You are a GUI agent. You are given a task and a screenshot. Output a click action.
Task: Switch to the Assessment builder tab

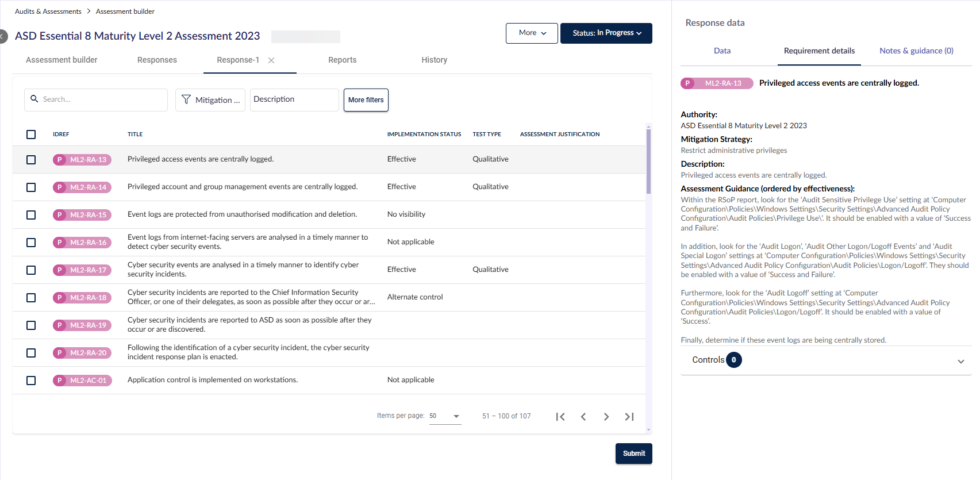pos(62,60)
